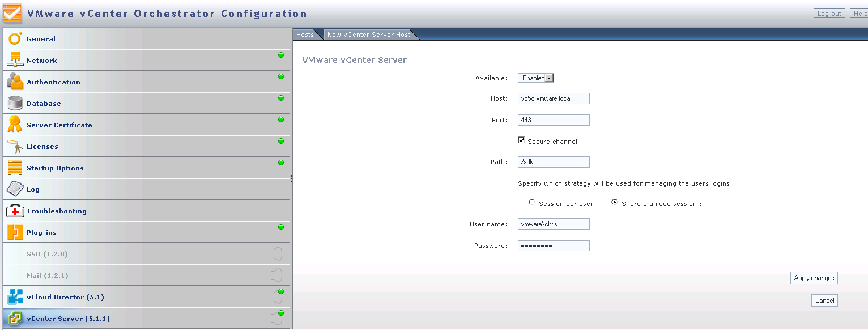868x330 pixels.
Task: Click the Network section icon
Action: pos(15,60)
